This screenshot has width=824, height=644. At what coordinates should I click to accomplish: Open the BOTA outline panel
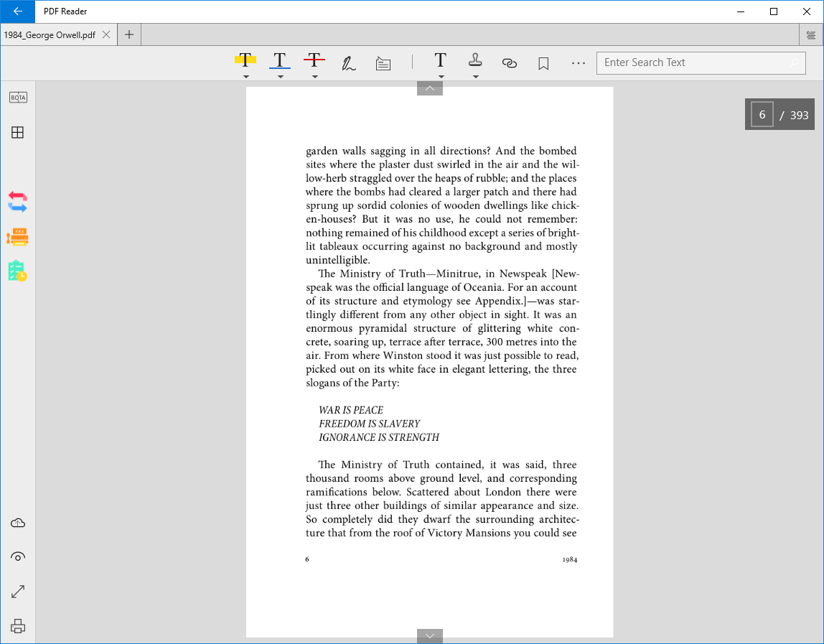click(18, 97)
